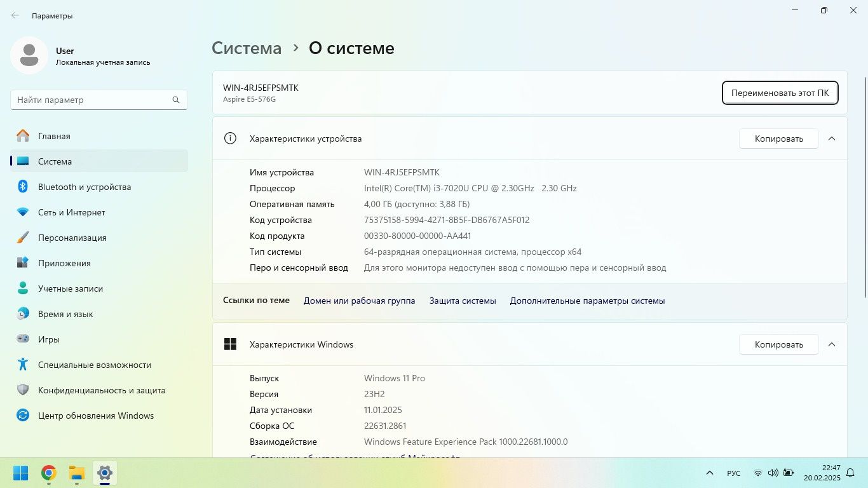868x488 pixels.
Task: Open the clock showing 22:47
Action: pyautogui.click(x=822, y=473)
